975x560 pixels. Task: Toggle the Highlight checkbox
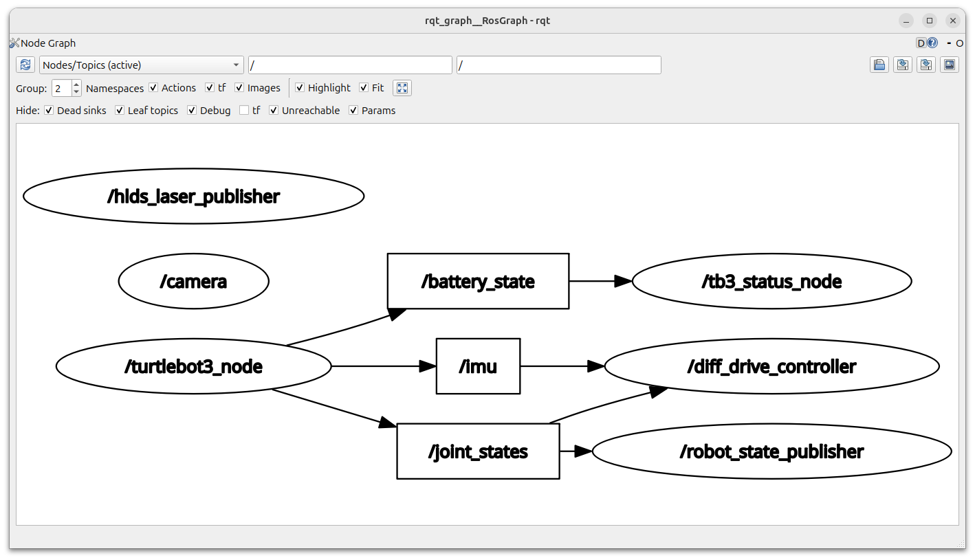click(x=300, y=88)
